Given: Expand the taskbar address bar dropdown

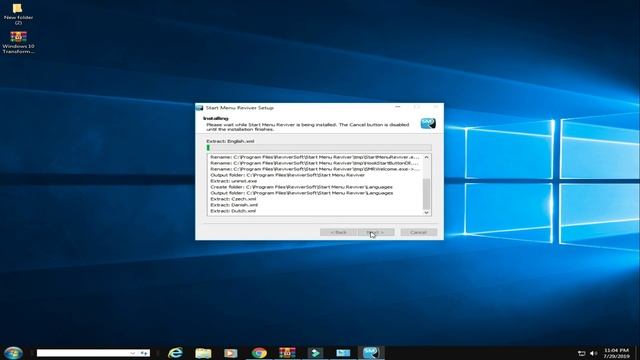Looking at the screenshot, I should (x=133, y=353).
